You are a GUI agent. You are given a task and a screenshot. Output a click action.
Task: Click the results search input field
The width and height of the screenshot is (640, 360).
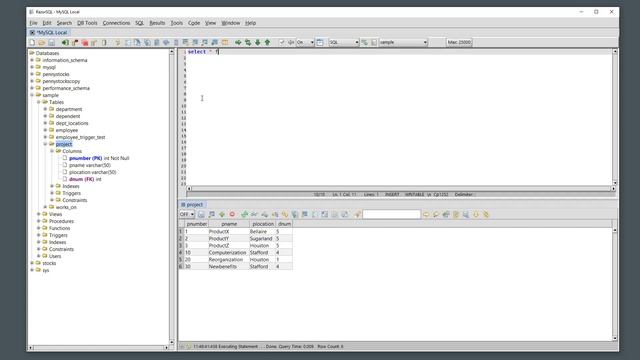click(391, 215)
